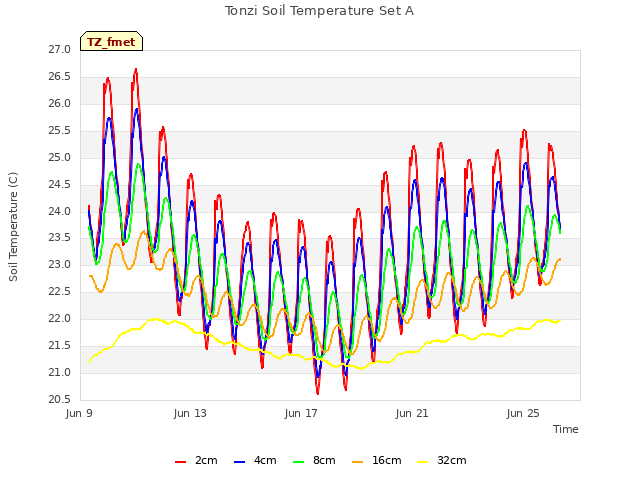This screenshot has width=640, height=480.
Task: Click the 26.5 y-axis tick label
Action: coord(60,77)
